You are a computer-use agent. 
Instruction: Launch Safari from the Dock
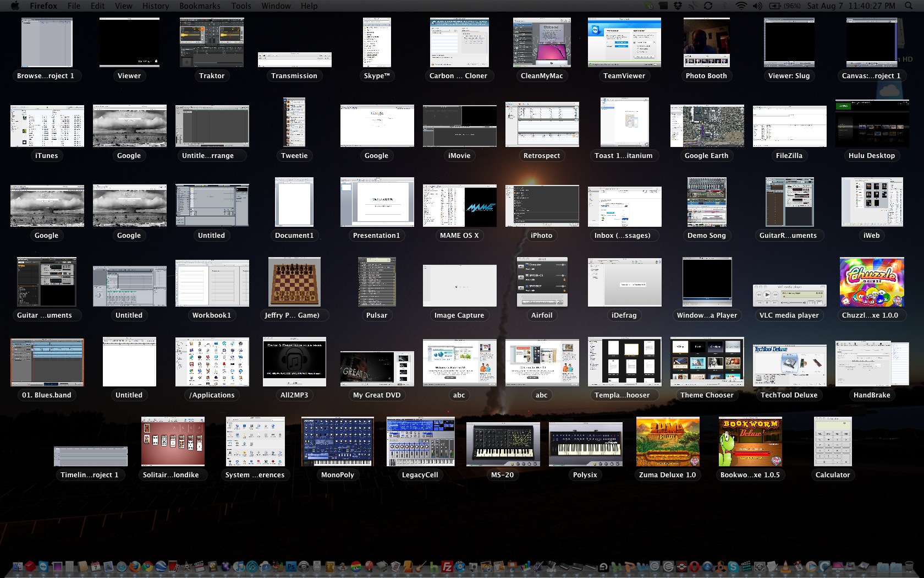tap(121, 566)
